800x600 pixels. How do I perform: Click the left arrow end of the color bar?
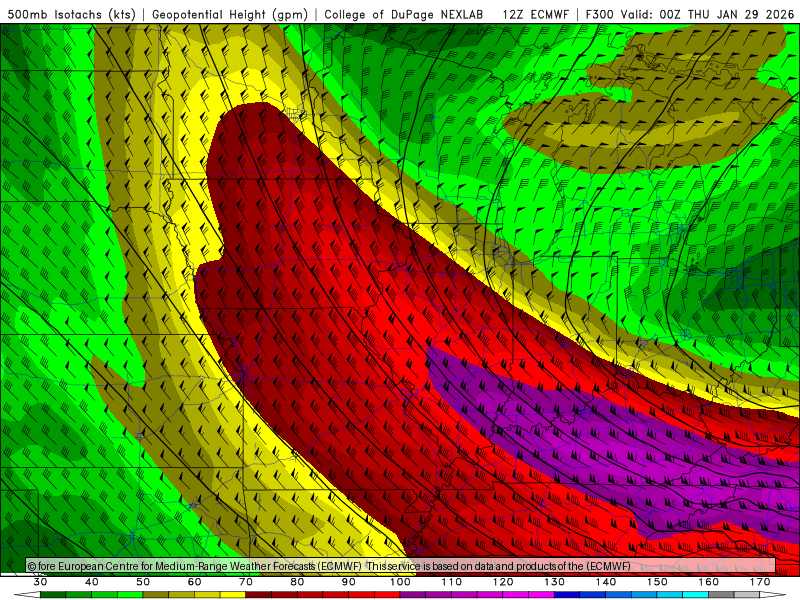[x=27, y=595]
